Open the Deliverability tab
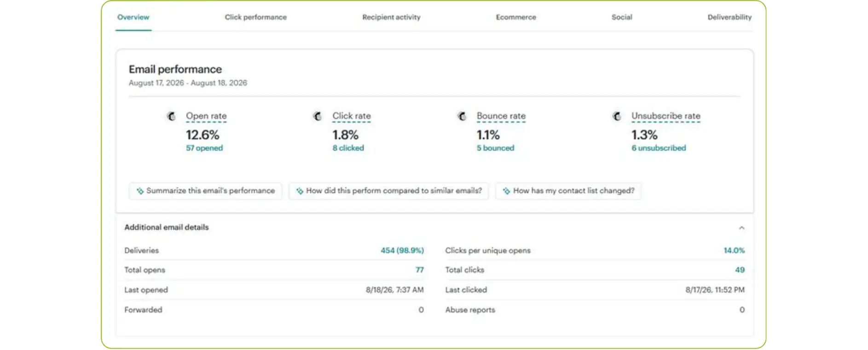Viewport: 868px width, 350px height. tap(729, 17)
